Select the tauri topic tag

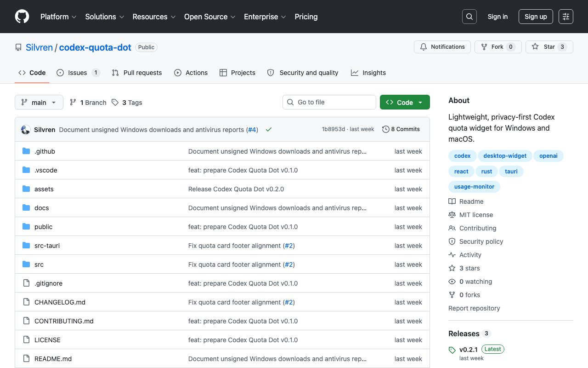click(511, 172)
